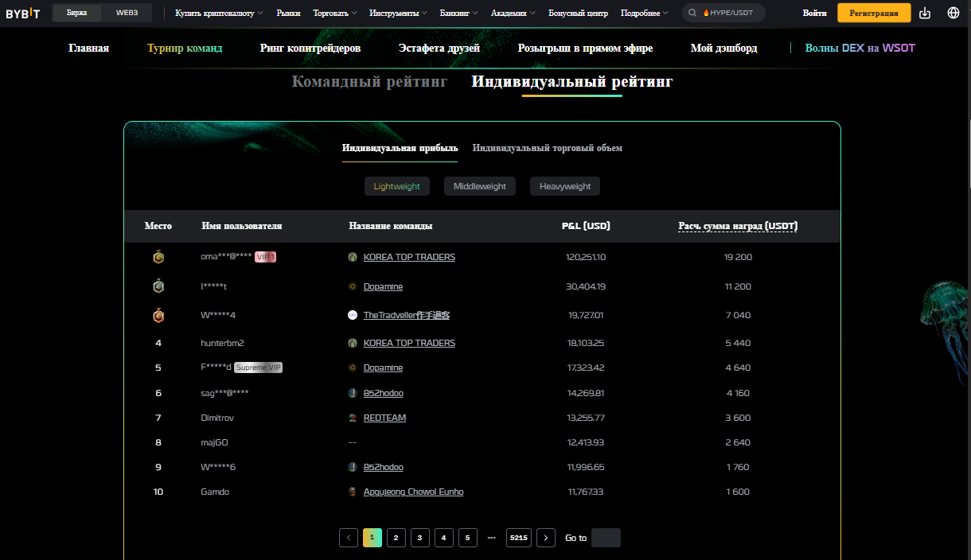Go to next page arrow
The height and width of the screenshot is (560, 971).
point(546,538)
